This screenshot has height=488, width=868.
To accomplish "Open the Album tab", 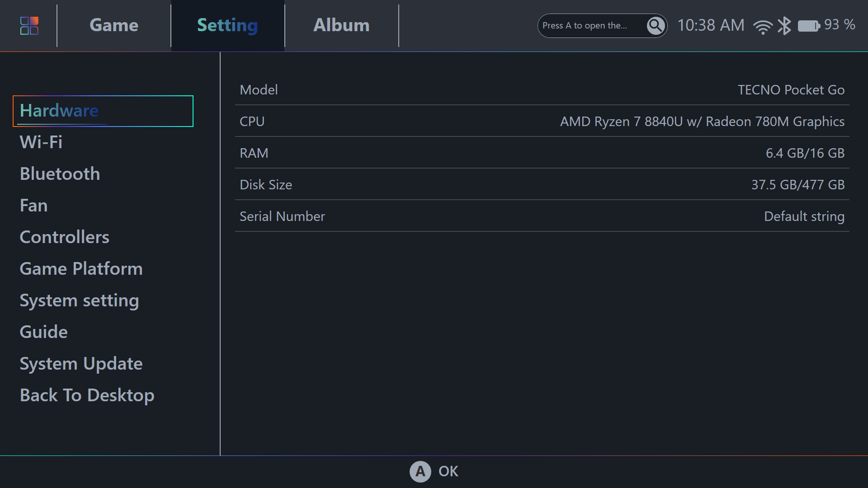I will coord(341,25).
